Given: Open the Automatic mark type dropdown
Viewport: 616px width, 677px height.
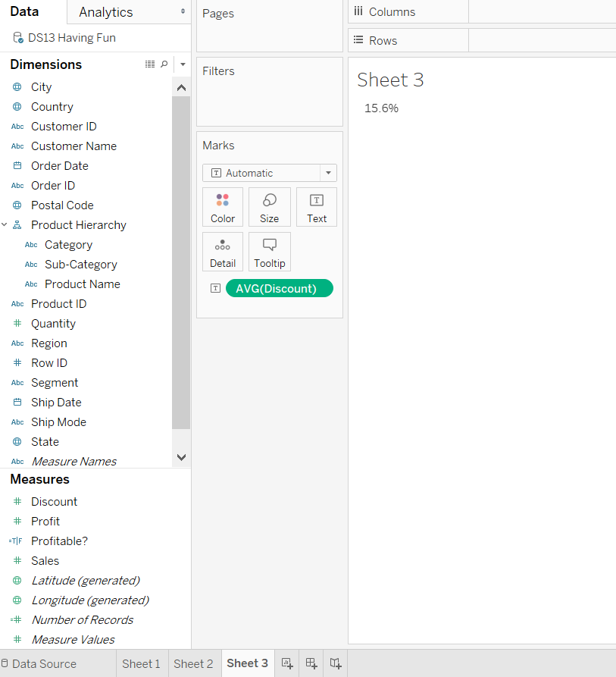Looking at the screenshot, I should (x=328, y=173).
